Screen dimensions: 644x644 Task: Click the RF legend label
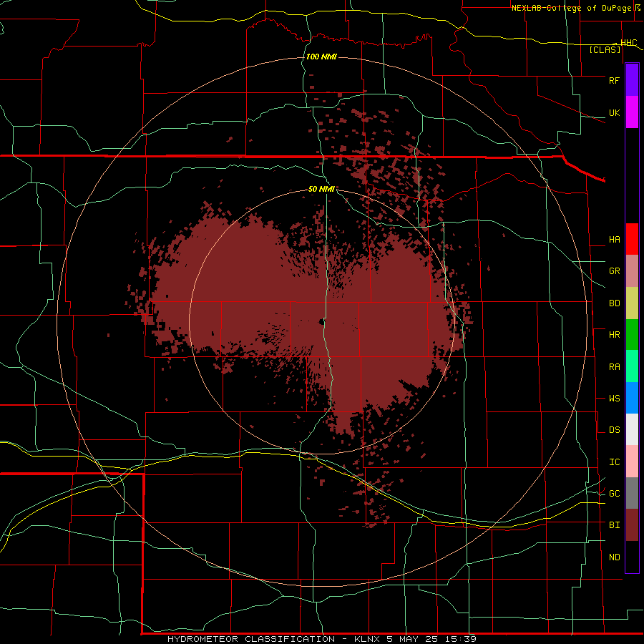614,80
